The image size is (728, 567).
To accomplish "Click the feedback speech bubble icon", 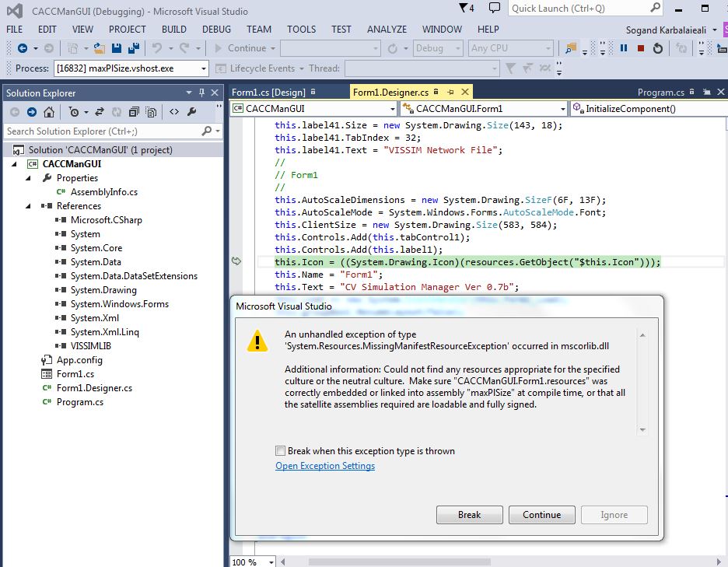I will [495, 8].
